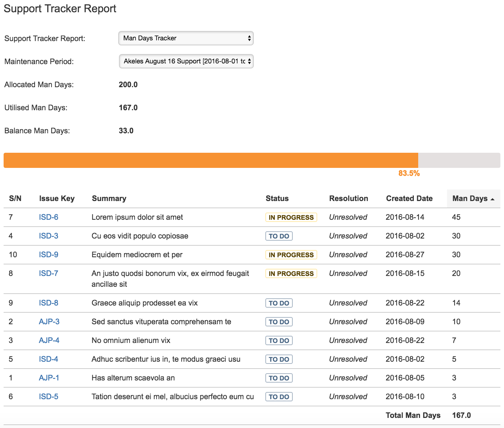Sort table by Summary column header
This screenshot has width=504, height=428.
point(109,199)
